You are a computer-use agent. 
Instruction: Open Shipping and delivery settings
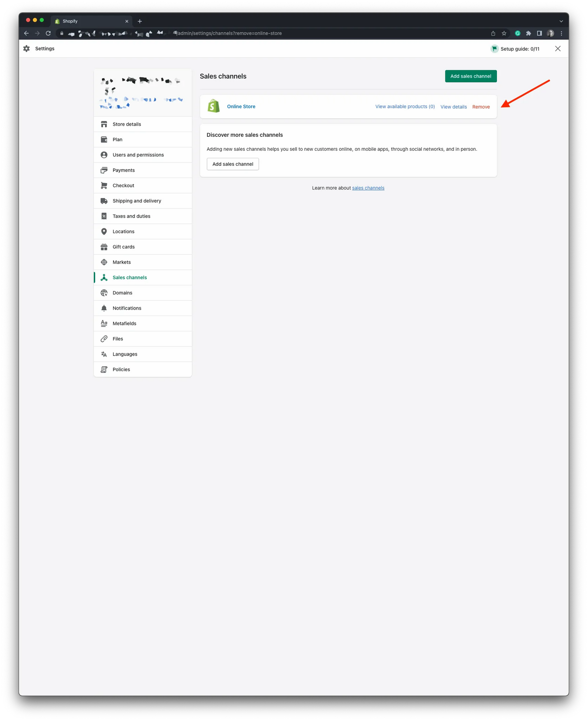coord(137,201)
